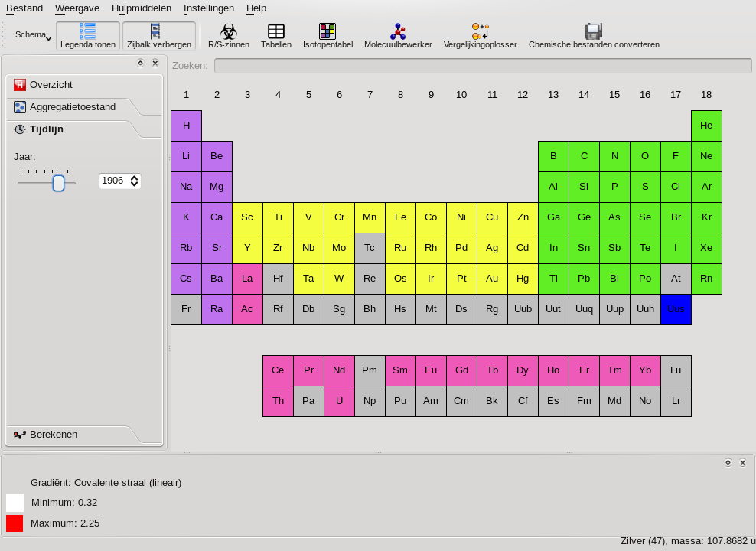Select the blue Uus element

676,309
